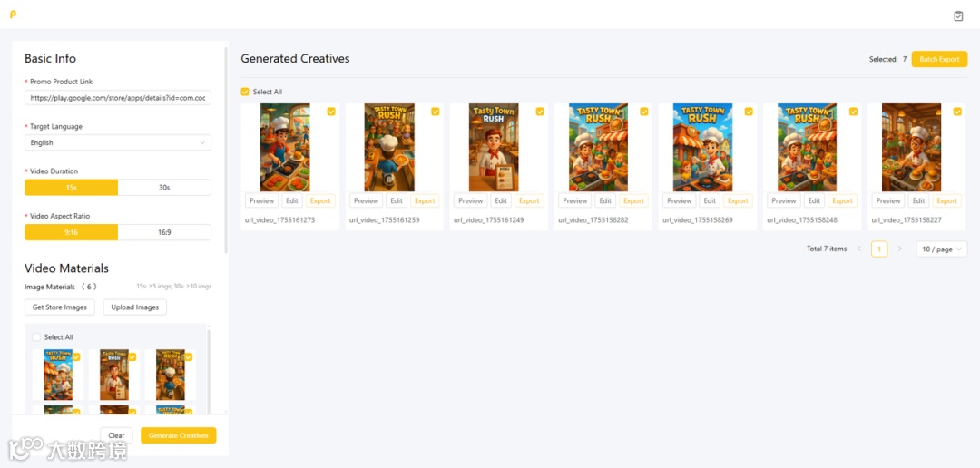Viewport: 980px width, 468px height.
Task: Export url_video_1755158248
Action: [x=842, y=200]
